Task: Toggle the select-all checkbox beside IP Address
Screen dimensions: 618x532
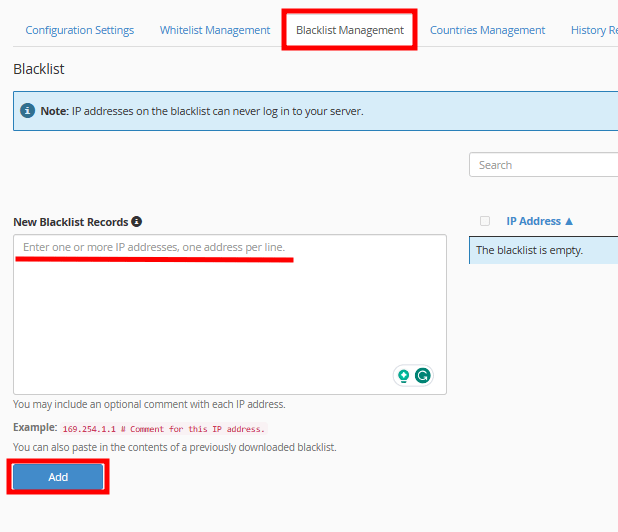Action: [x=485, y=221]
